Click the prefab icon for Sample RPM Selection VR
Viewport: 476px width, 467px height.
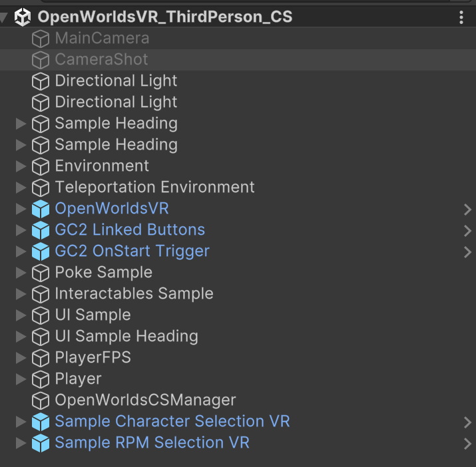point(41,443)
